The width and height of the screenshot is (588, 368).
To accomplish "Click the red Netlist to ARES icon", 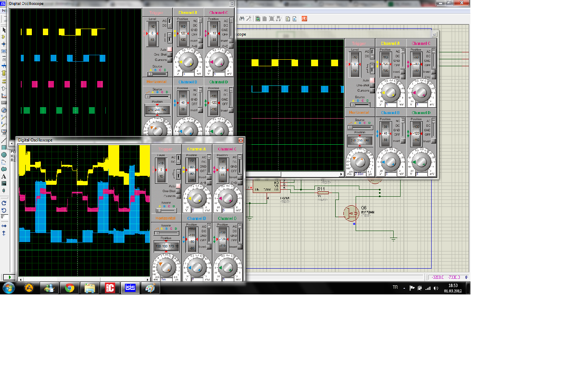I will point(304,18).
